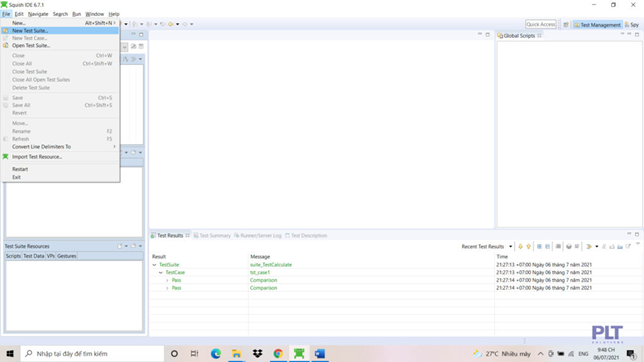Open the Dropbox taskbar icon
The image size is (644, 362).
click(x=257, y=353)
